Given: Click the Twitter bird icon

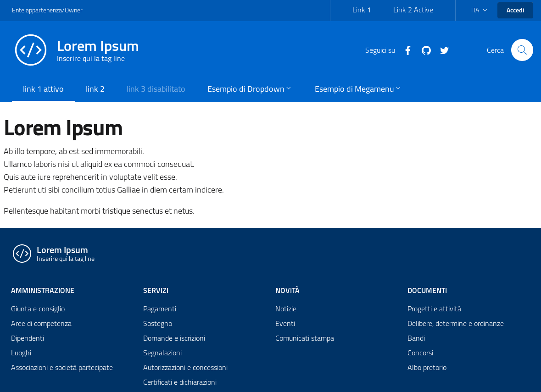Looking at the screenshot, I should (x=444, y=50).
